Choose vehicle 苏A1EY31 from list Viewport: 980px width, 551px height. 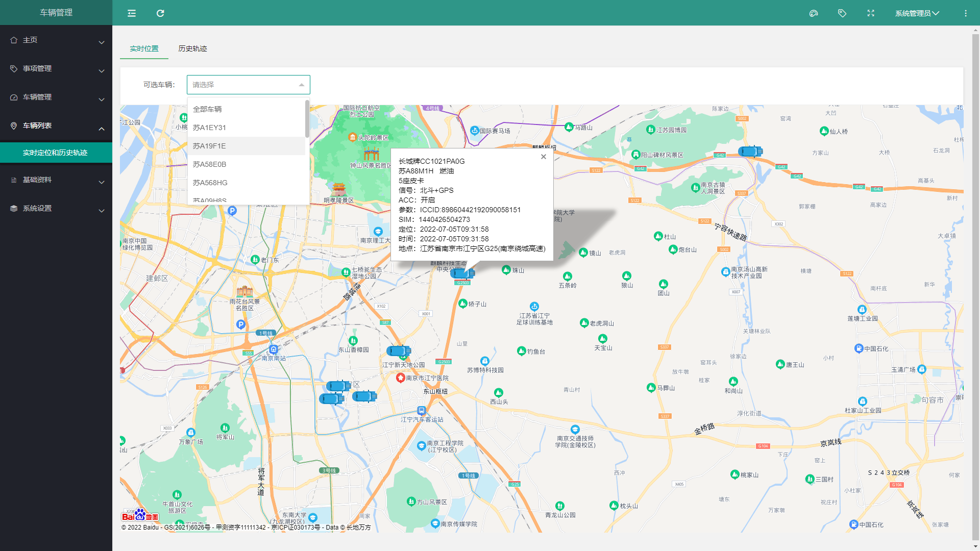tap(247, 128)
